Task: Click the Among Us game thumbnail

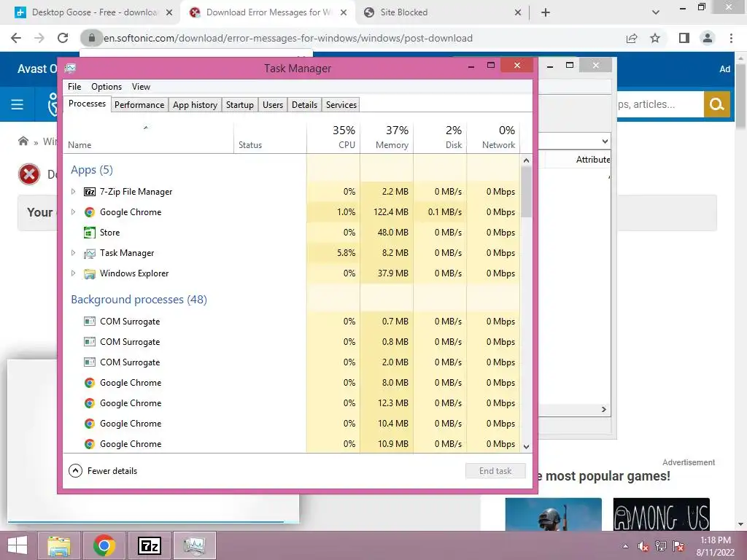Action: coord(661,514)
